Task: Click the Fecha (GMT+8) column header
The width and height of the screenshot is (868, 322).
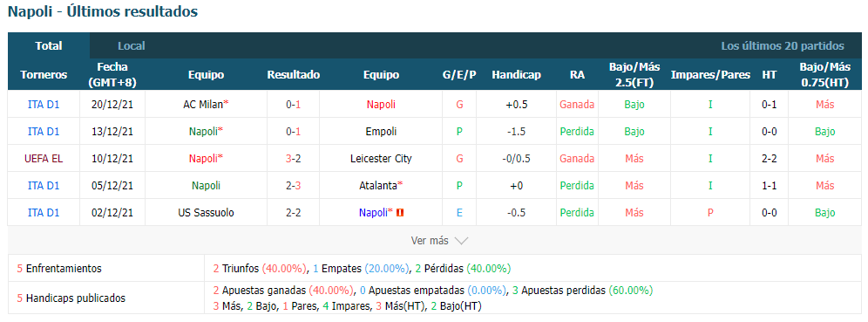Action: [x=112, y=75]
